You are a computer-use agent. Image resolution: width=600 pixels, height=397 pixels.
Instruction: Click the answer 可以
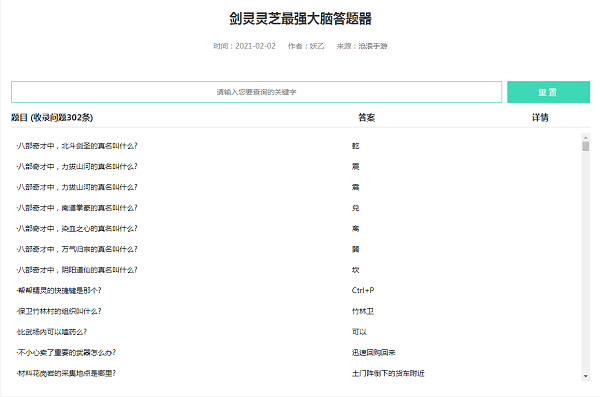point(359,332)
